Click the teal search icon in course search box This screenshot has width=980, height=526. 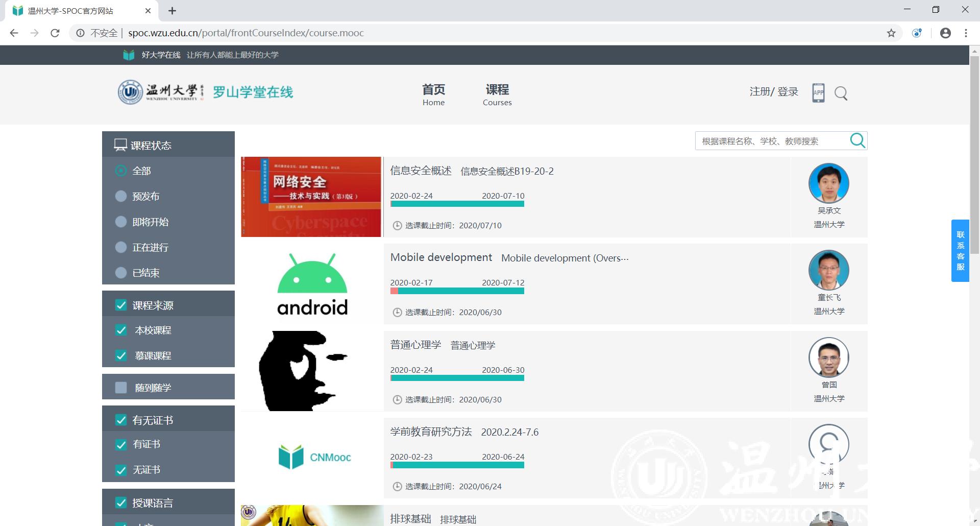(857, 140)
